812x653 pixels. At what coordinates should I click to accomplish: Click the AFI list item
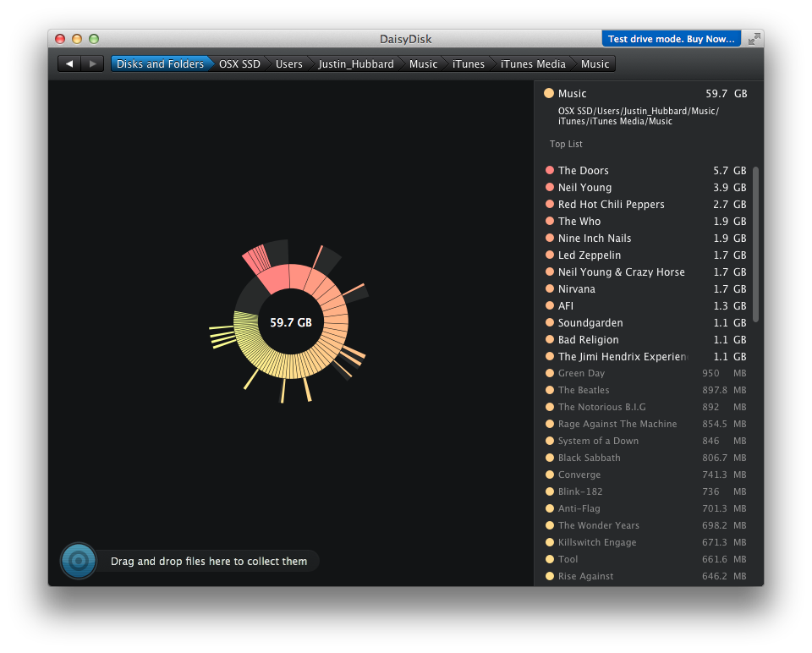(x=645, y=306)
